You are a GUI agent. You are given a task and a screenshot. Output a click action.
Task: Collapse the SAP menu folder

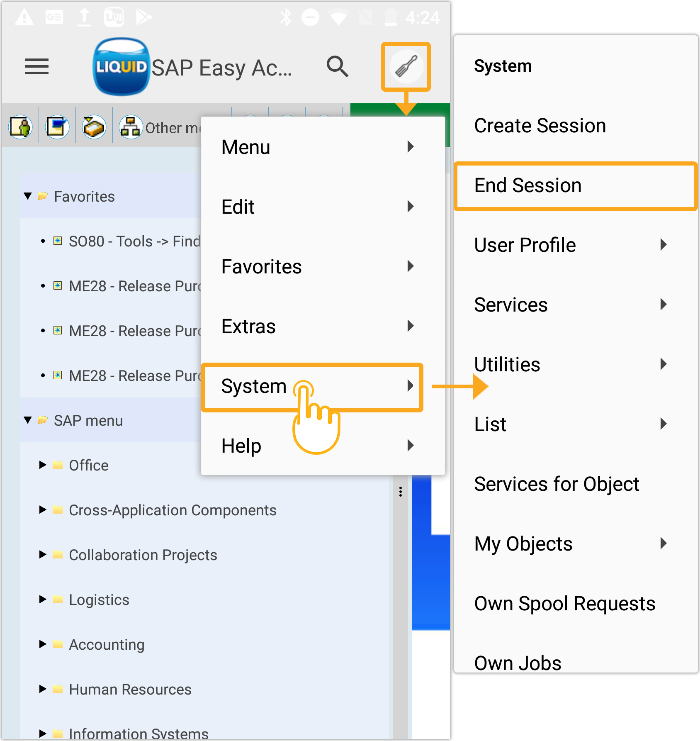coord(28,420)
